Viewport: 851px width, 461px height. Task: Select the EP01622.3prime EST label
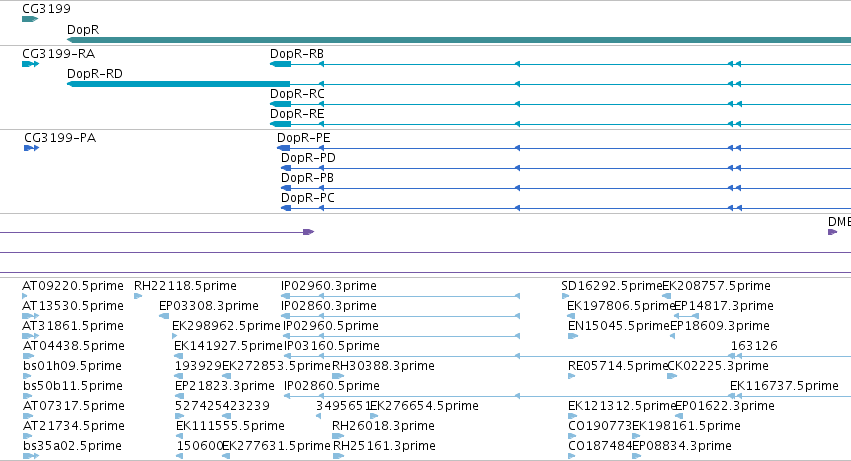[725, 407]
